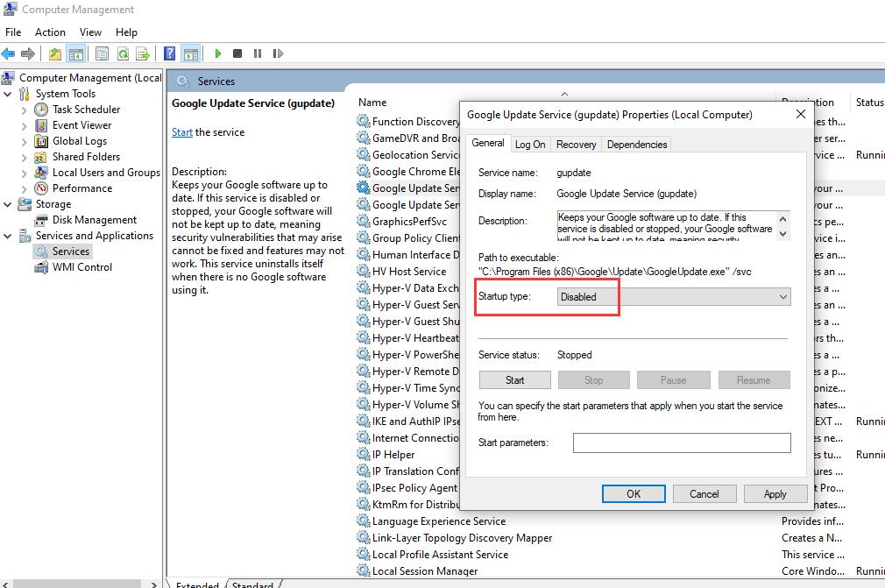The image size is (885, 588).
Task: Toggle the Show/Hide Console Tree icon
Action: (75, 53)
